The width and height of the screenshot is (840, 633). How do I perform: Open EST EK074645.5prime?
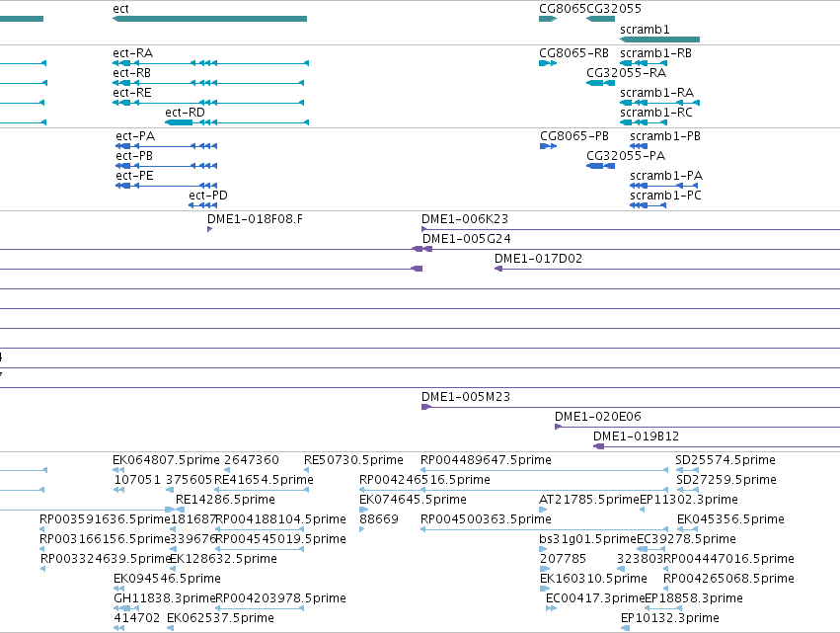[x=413, y=500]
